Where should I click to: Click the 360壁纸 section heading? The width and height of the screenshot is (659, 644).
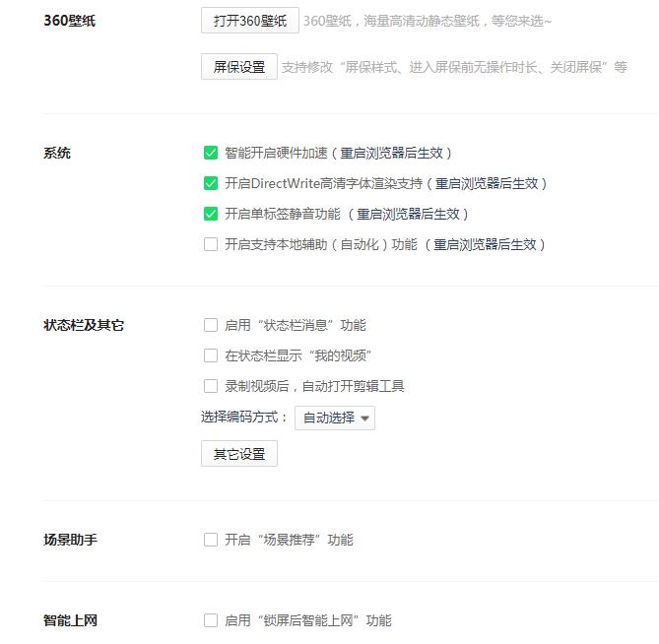[x=70, y=21]
